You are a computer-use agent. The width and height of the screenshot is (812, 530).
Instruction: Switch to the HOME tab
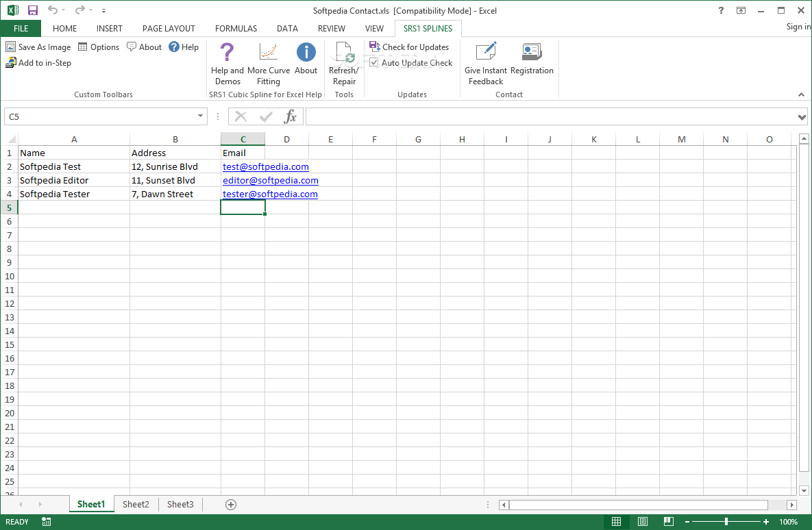[x=64, y=29]
